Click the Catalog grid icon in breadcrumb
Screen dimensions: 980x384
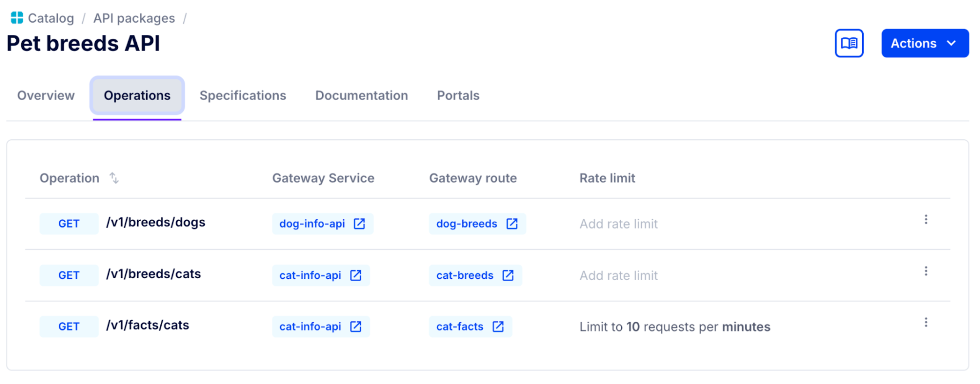click(x=17, y=18)
